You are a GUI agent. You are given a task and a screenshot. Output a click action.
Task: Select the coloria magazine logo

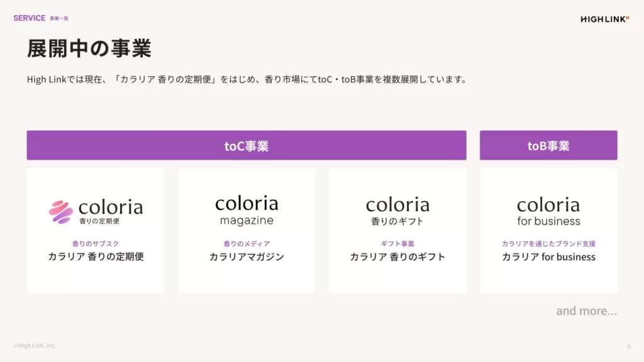[247, 211]
